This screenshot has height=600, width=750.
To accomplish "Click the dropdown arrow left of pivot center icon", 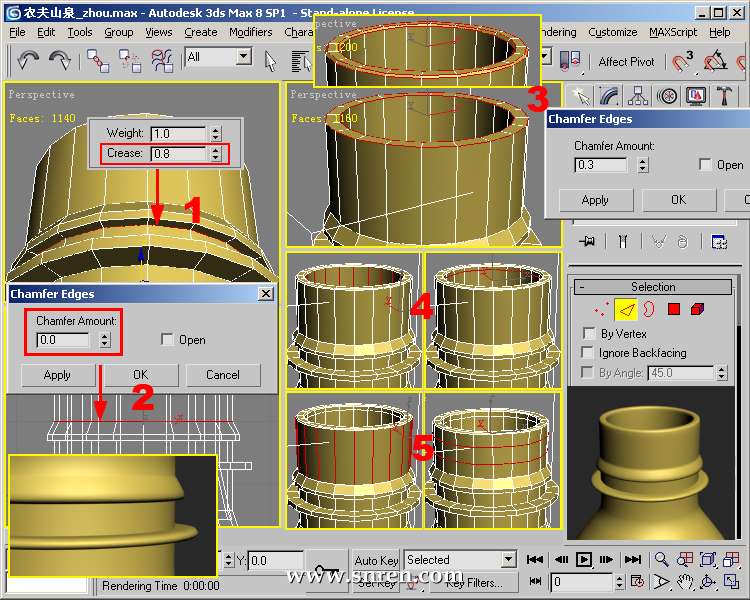I will 545,56.
